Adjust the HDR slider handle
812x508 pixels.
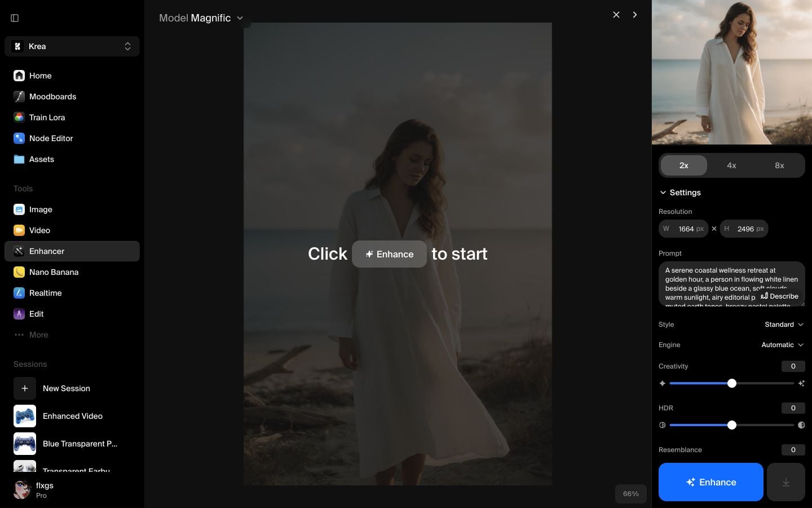[732, 425]
